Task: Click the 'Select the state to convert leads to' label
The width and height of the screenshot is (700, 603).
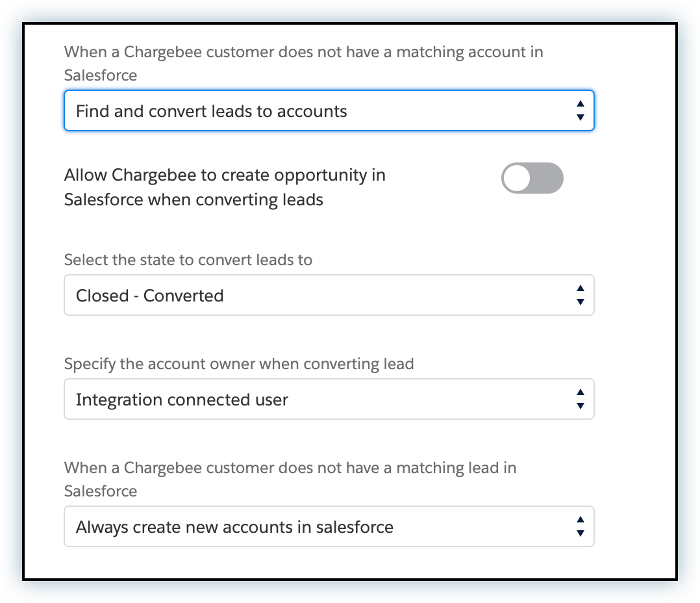Action: [x=188, y=260]
